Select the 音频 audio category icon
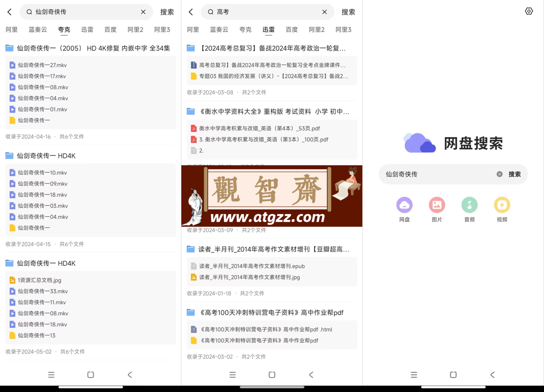The height and width of the screenshot is (392, 544). (469, 205)
